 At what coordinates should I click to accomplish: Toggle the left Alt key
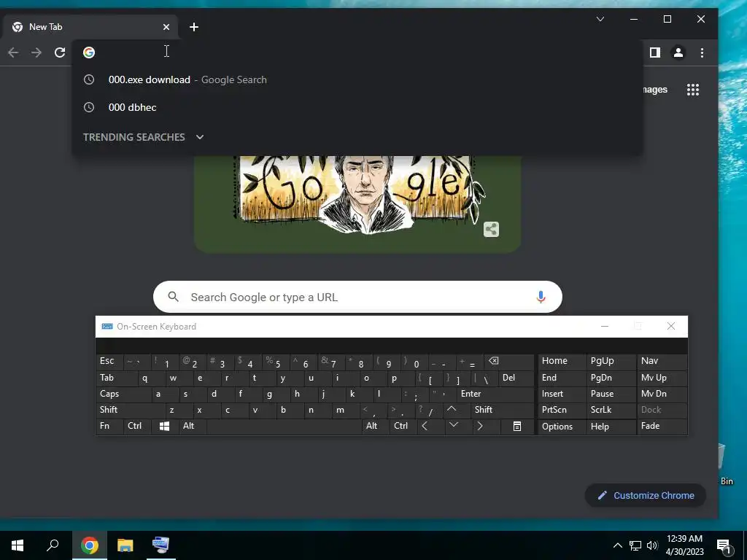pos(193,426)
